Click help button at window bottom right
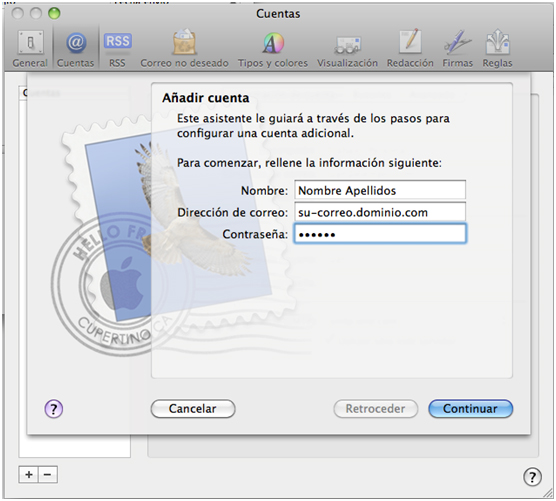The height and width of the screenshot is (501, 556). [532, 477]
